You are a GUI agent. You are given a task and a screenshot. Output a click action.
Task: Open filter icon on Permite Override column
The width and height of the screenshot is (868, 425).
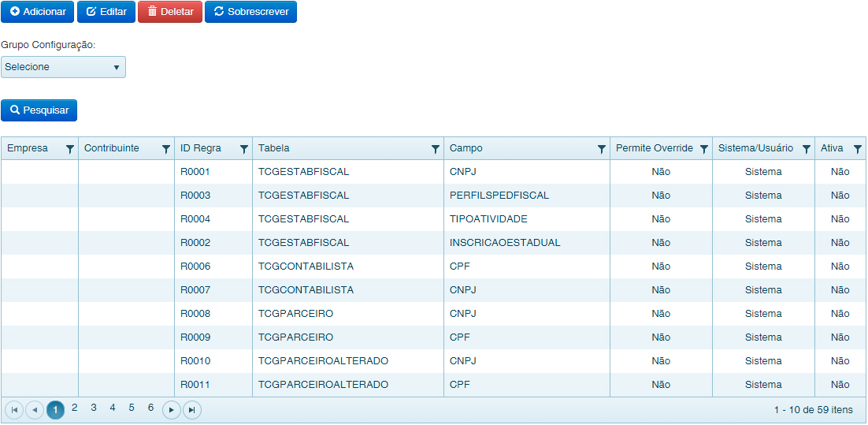tap(703, 149)
